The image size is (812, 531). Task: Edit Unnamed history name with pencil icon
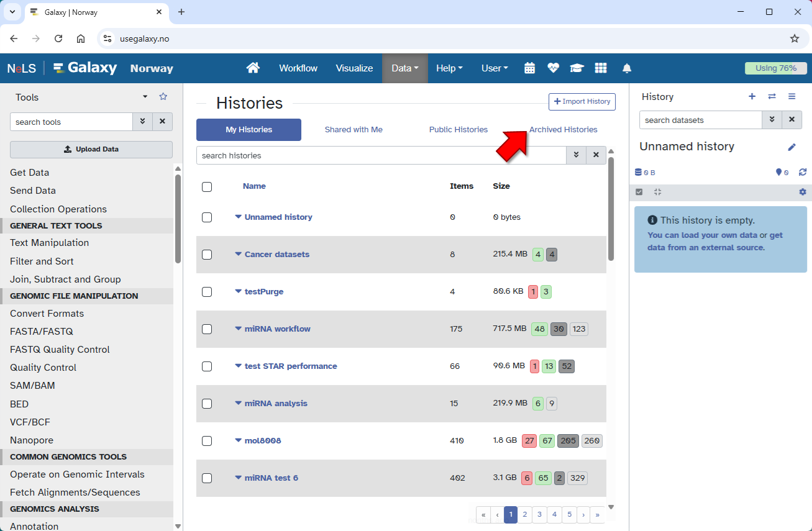pyautogui.click(x=791, y=147)
